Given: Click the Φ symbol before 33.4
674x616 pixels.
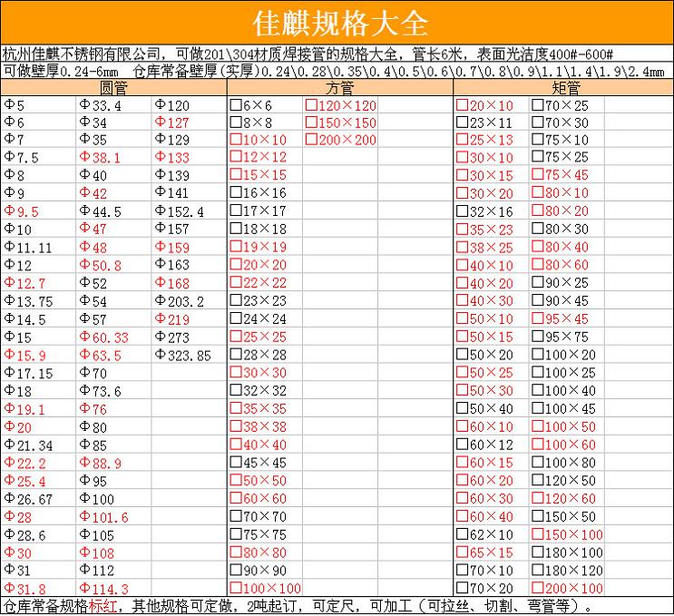Looking at the screenshot, I should (x=84, y=106).
